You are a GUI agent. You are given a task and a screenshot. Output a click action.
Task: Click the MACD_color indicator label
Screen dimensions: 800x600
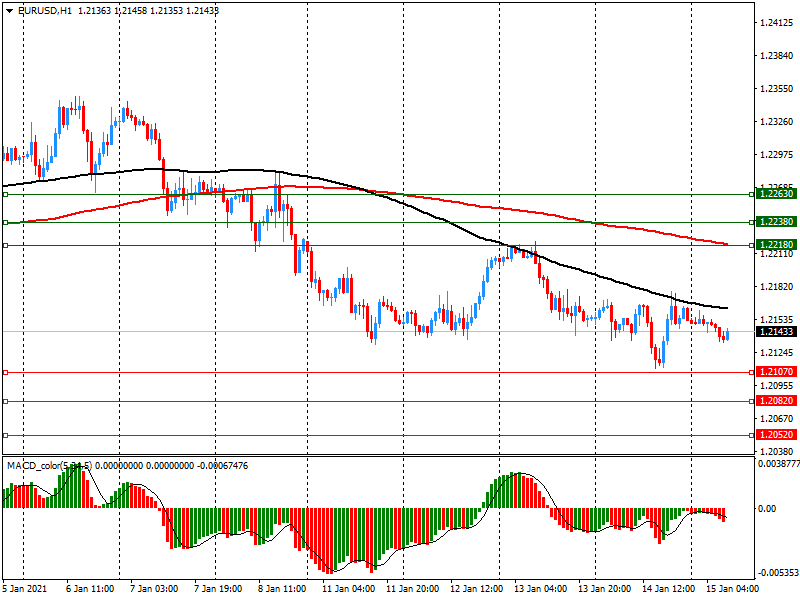(40, 466)
